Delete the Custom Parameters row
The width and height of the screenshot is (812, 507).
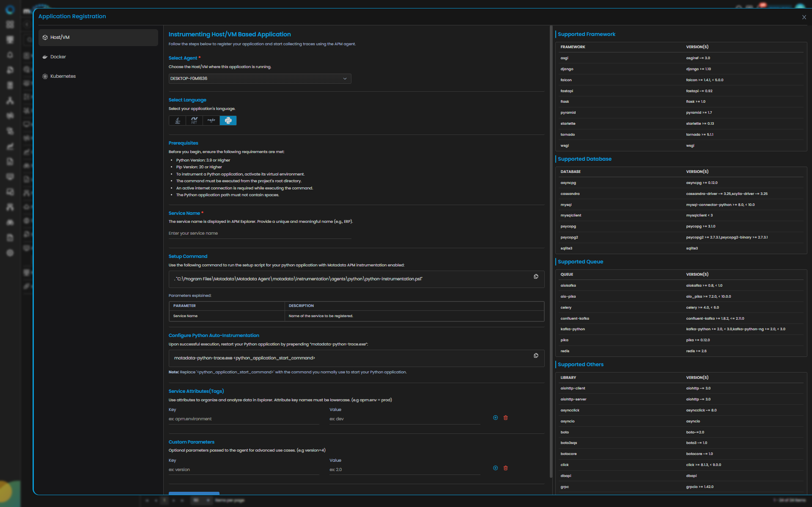tap(505, 468)
